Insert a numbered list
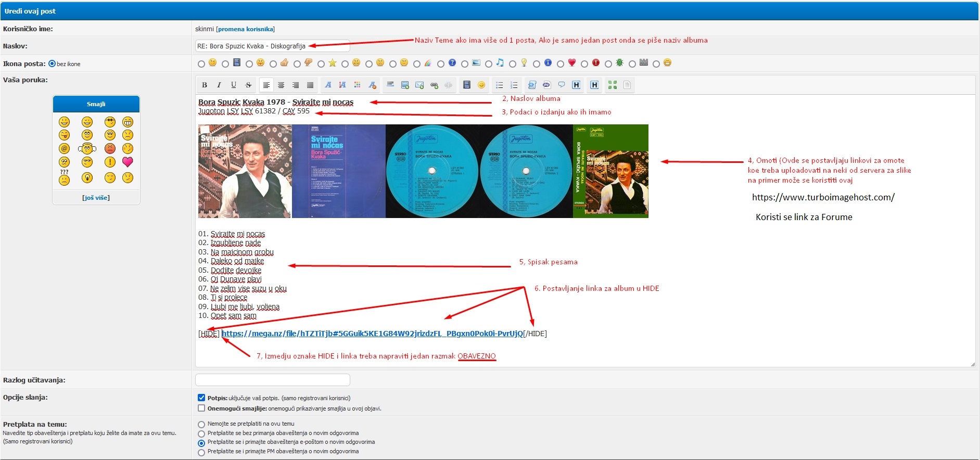980x460 pixels. coord(514,85)
